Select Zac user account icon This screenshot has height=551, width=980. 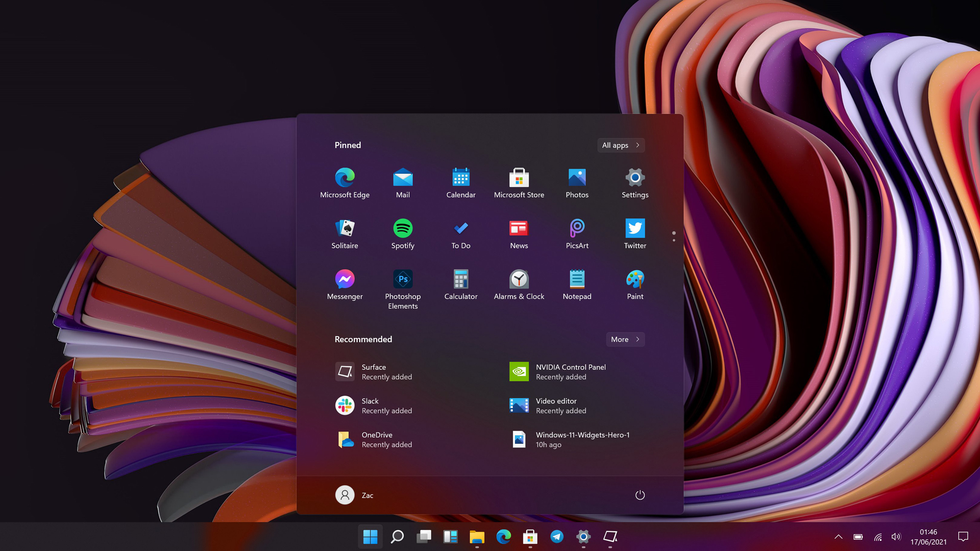[x=344, y=495]
